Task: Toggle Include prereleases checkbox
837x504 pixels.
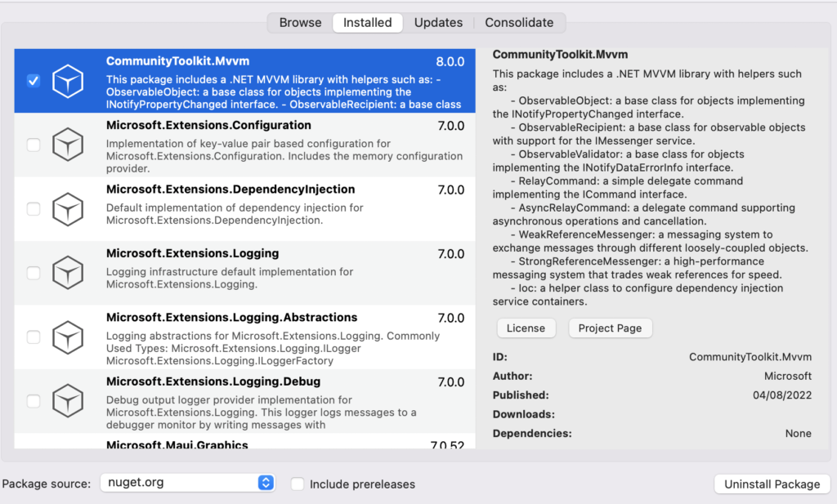Action: [x=298, y=484]
